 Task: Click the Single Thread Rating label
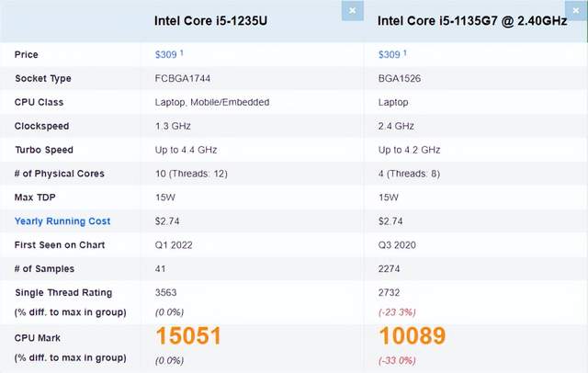click(63, 293)
